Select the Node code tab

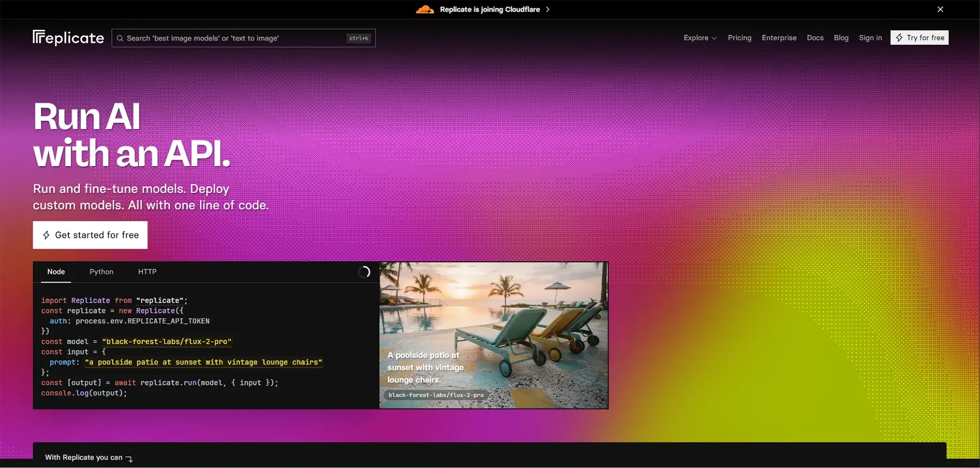click(56, 272)
